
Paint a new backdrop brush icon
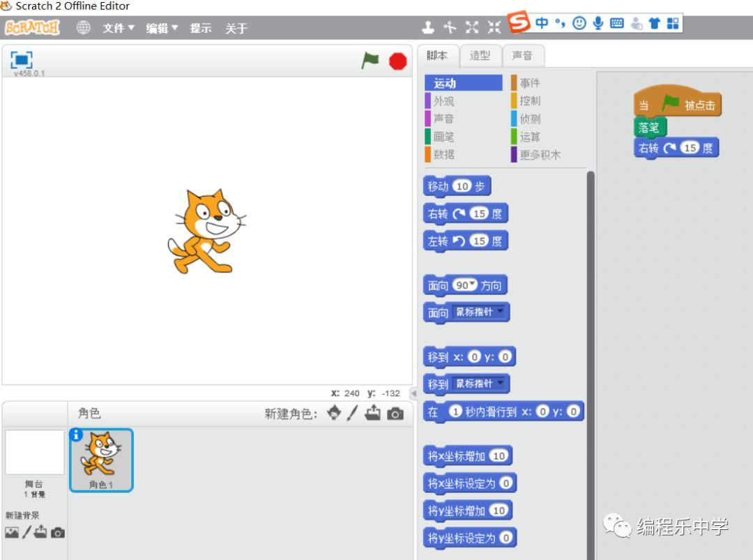(26, 531)
